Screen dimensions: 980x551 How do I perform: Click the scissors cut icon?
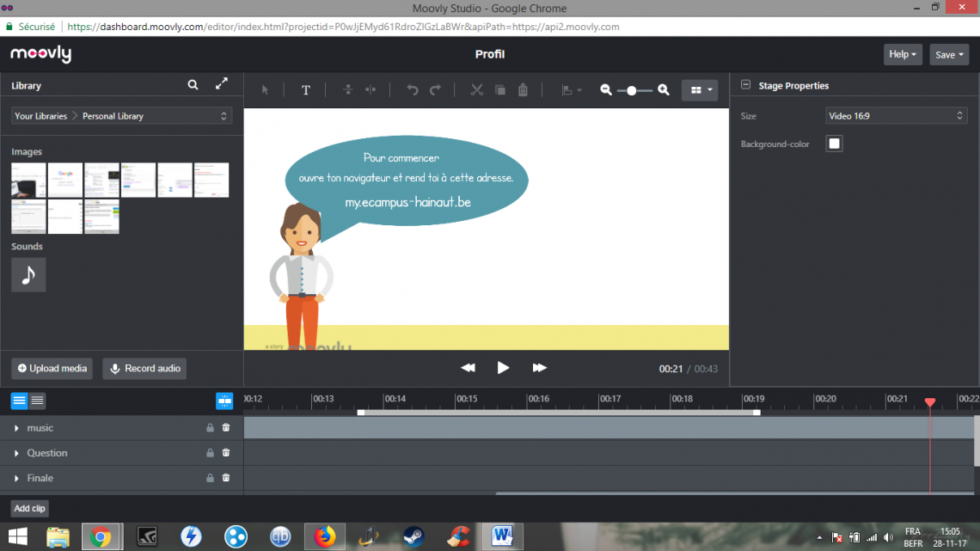[477, 90]
